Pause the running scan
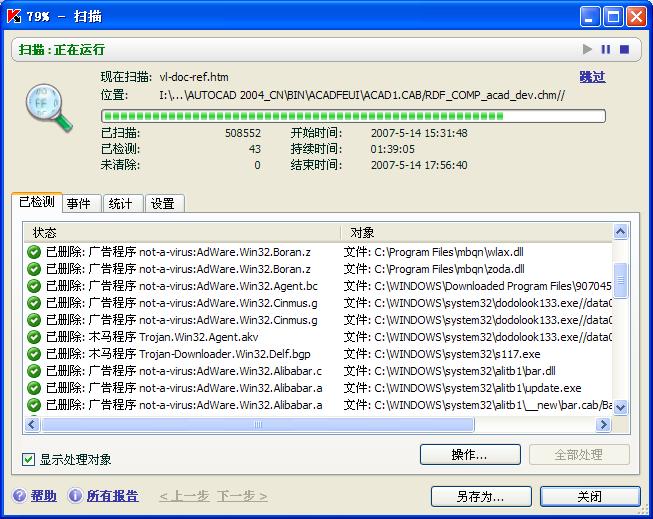 pos(606,49)
